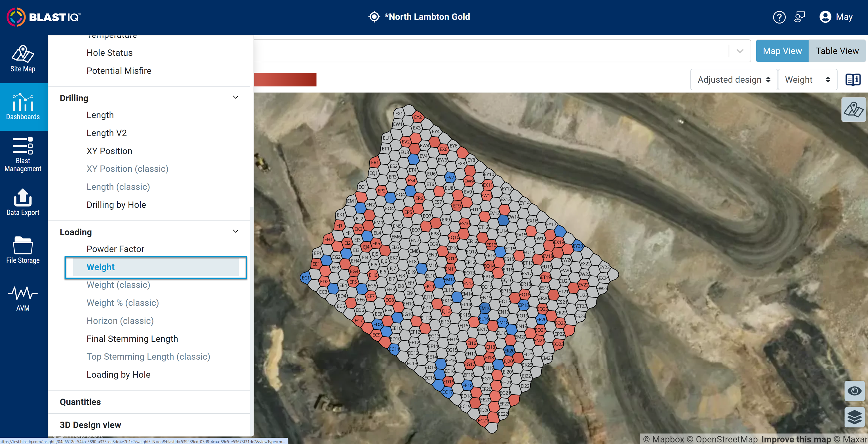Open Loading by Hole

(118, 374)
